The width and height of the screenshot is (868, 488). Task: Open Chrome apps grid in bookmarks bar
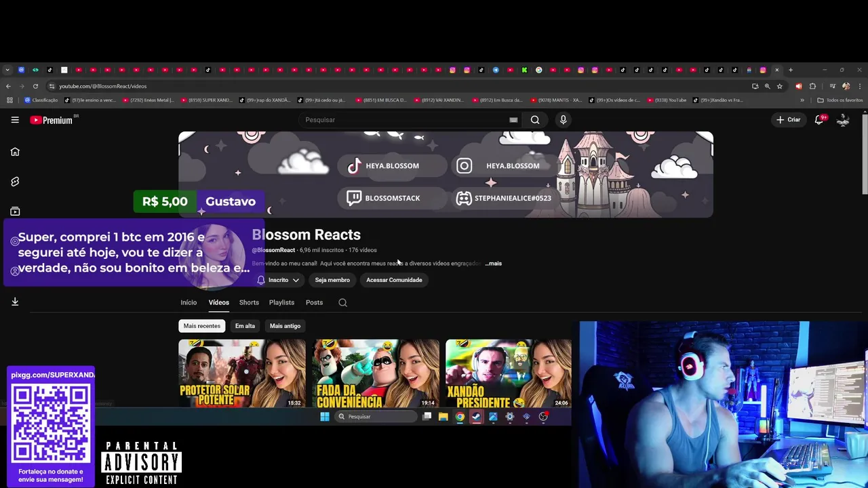coord(9,100)
